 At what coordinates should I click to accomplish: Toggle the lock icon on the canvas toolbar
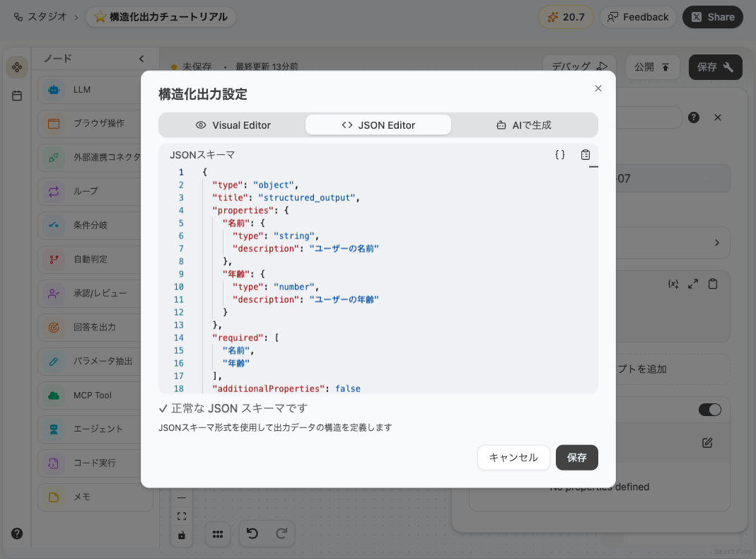[x=182, y=536]
